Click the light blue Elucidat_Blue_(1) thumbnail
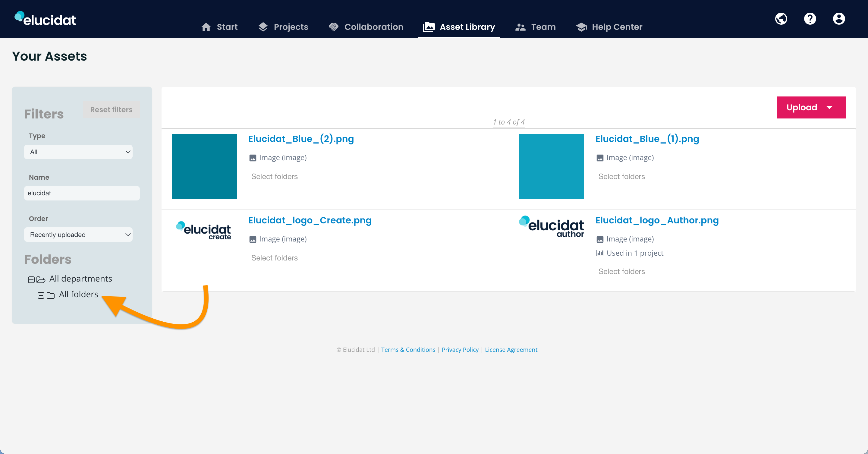The image size is (868, 454). (x=551, y=166)
